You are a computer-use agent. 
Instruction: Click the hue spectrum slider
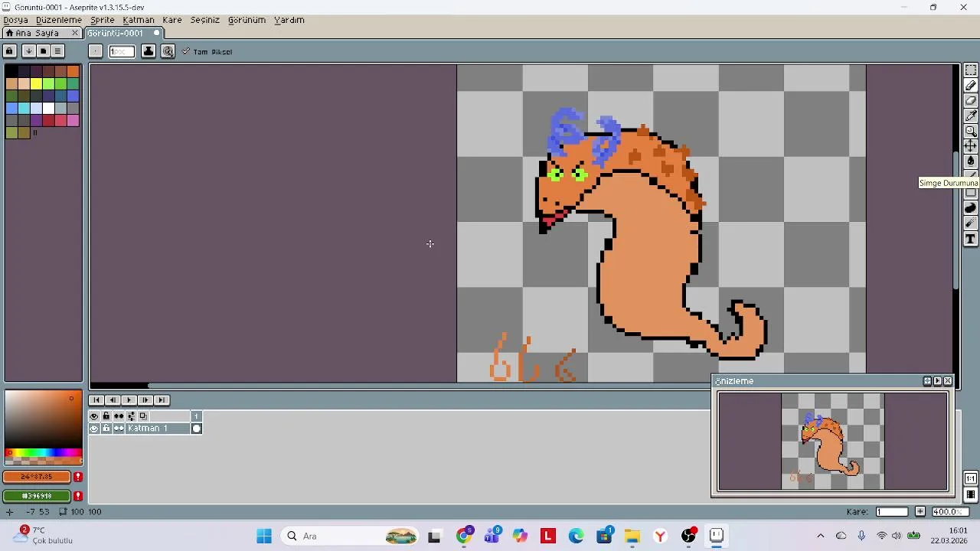point(43,453)
